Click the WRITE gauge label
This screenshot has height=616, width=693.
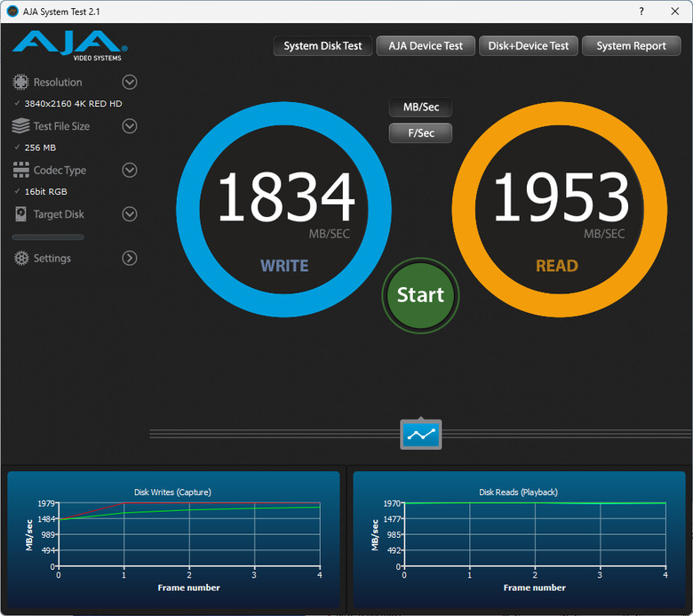(284, 266)
